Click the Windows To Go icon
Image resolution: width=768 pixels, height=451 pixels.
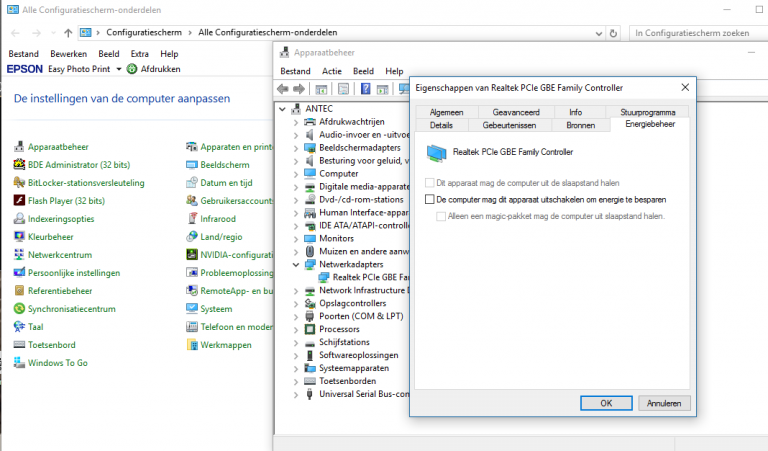[x=19, y=363]
